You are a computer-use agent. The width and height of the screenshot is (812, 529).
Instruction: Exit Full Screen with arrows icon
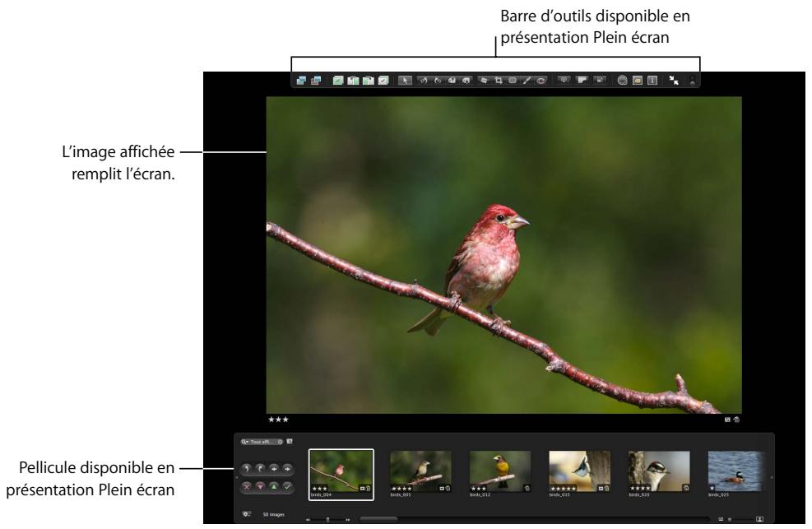674,81
